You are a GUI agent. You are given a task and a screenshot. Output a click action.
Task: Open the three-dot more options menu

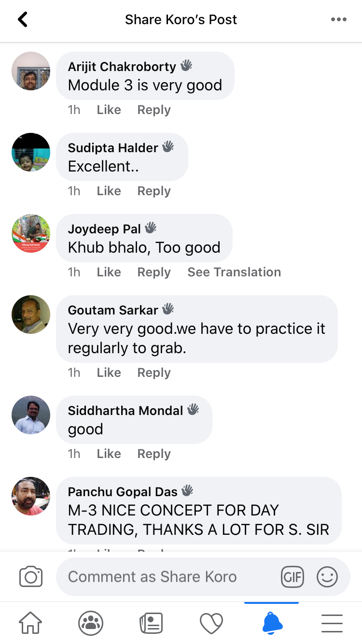click(x=338, y=20)
